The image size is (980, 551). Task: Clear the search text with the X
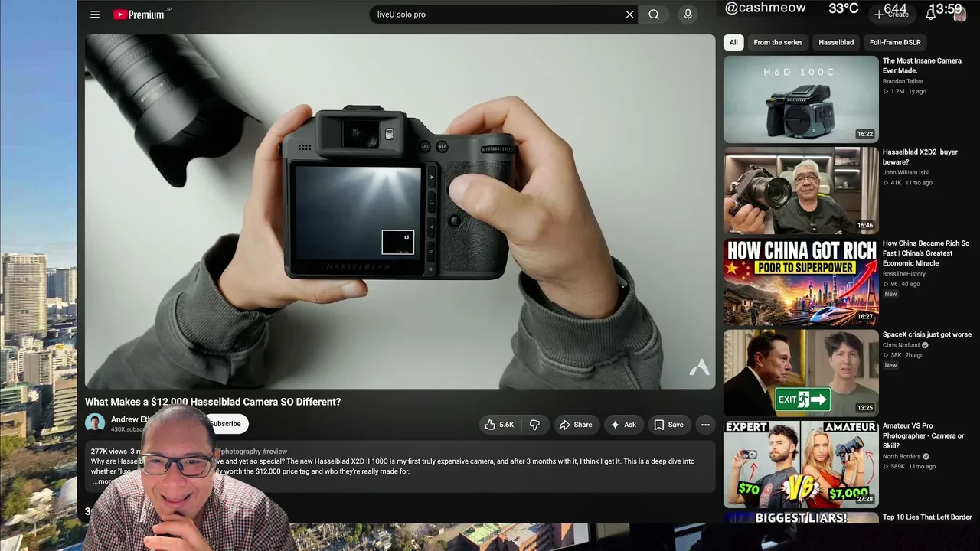pyautogui.click(x=630, y=15)
